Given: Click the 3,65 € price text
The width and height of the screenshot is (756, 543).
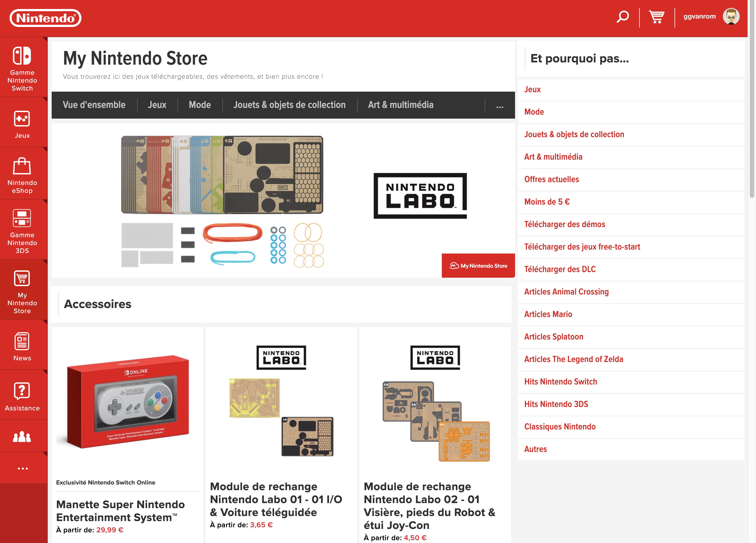Looking at the screenshot, I should tap(261, 525).
